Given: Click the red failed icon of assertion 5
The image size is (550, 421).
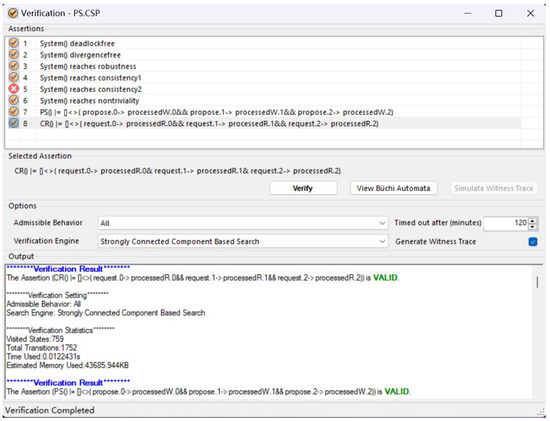Looking at the screenshot, I should click(x=13, y=89).
